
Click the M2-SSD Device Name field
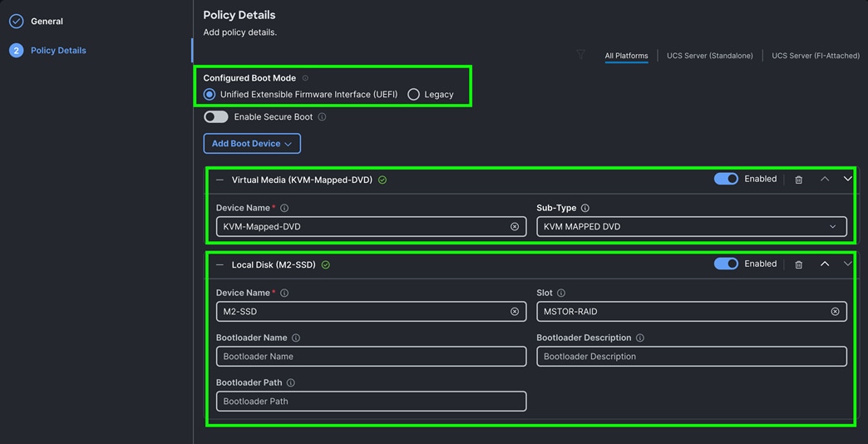click(371, 312)
